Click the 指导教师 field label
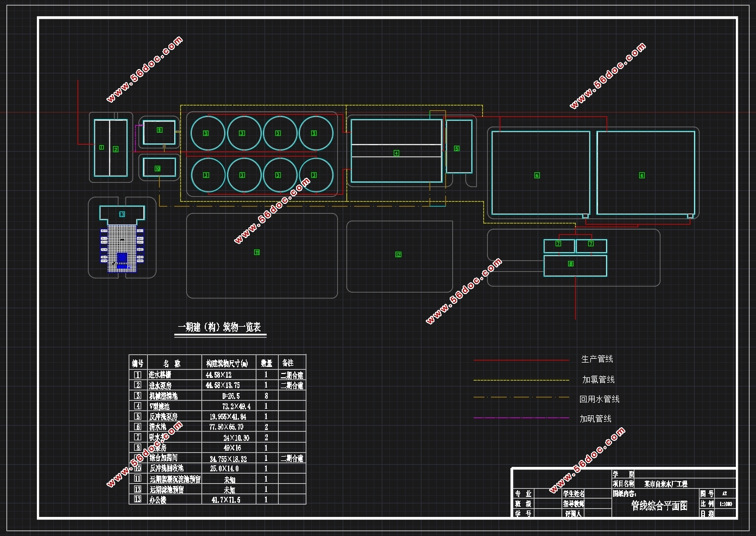Viewport: 756px width, 536px height. click(x=574, y=503)
